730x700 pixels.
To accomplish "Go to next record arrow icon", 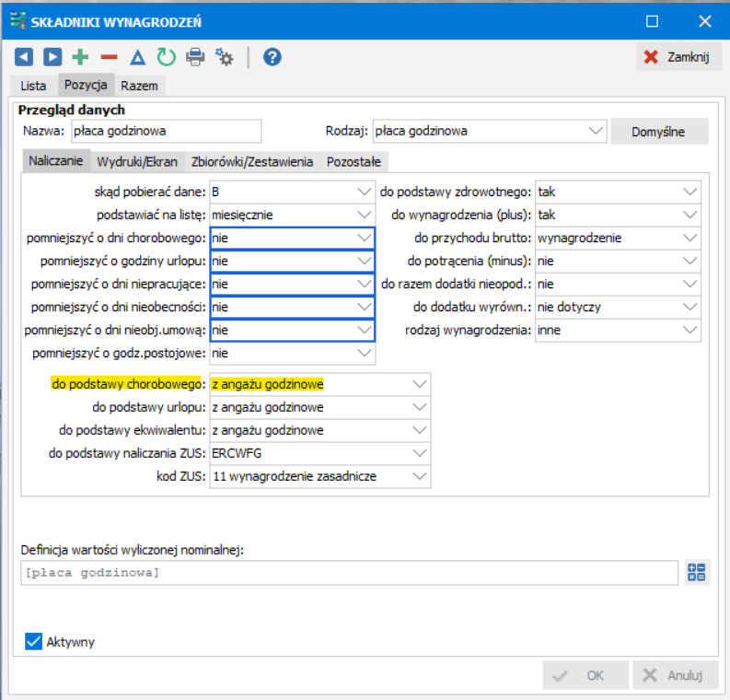I will [52, 57].
